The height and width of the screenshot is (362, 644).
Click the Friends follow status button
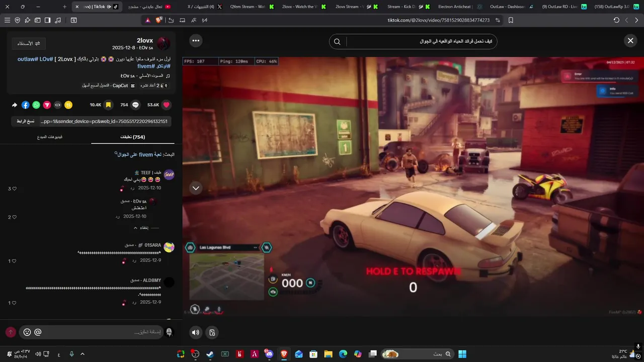pyautogui.click(x=29, y=44)
